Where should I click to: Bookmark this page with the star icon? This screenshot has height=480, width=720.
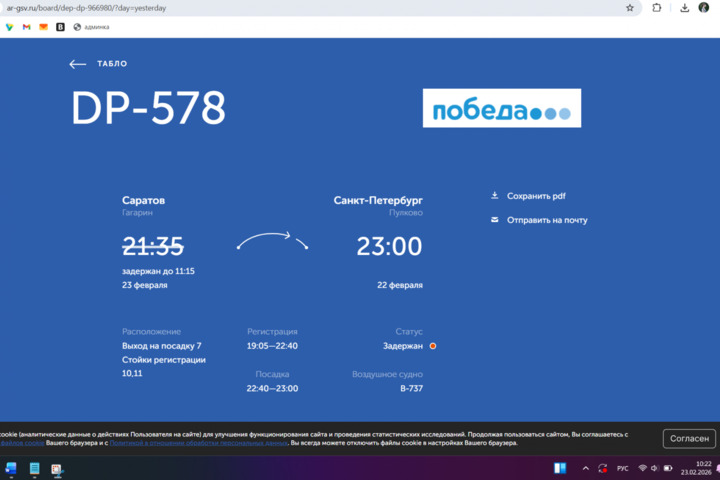point(630,7)
